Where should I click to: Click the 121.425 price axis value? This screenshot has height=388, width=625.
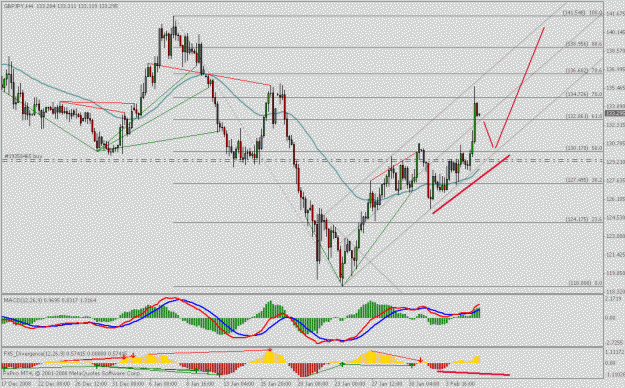pos(615,254)
